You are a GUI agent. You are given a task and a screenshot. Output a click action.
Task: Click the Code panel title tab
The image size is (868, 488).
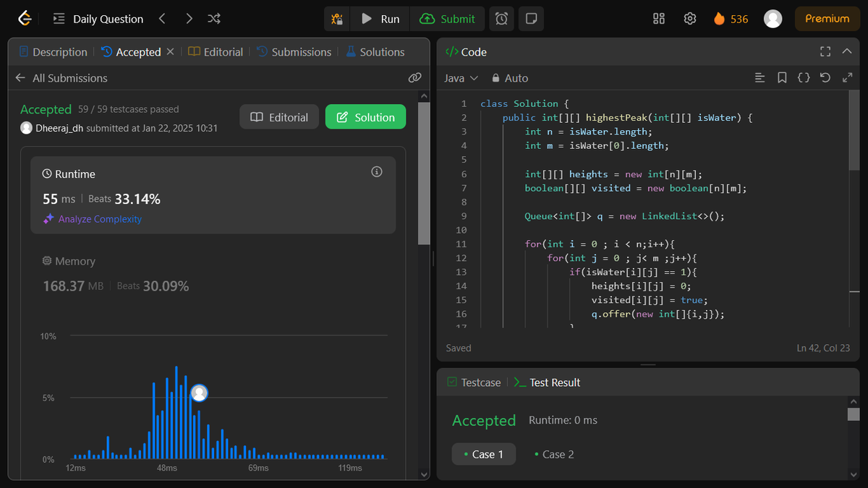[466, 52]
